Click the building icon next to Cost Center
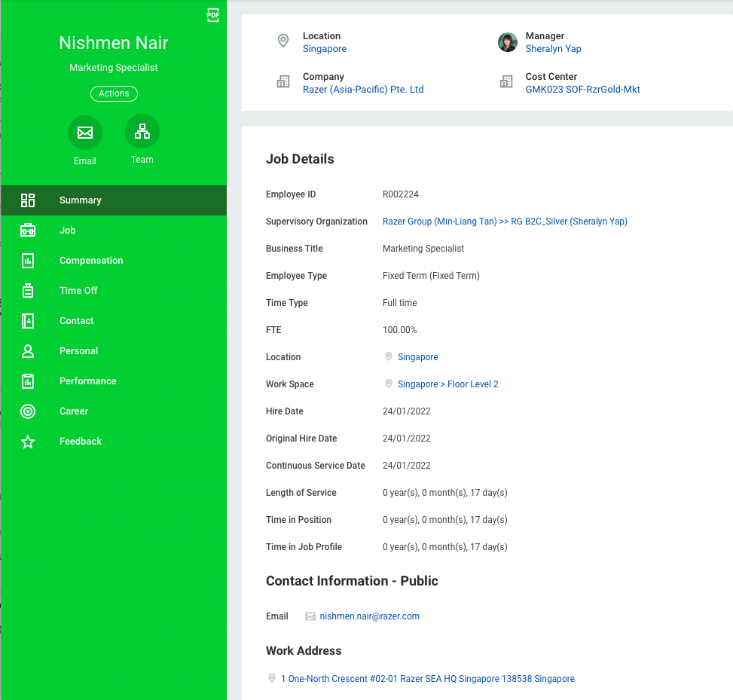 [x=506, y=81]
